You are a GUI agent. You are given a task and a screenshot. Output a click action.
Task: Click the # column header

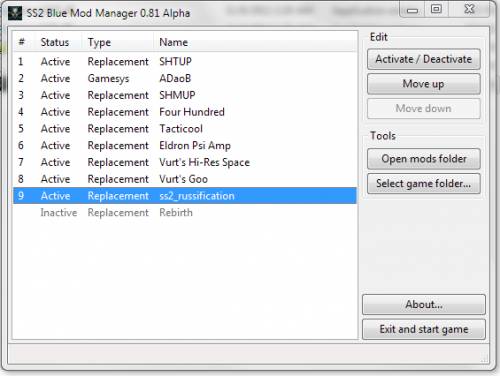pyautogui.click(x=22, y=42)
